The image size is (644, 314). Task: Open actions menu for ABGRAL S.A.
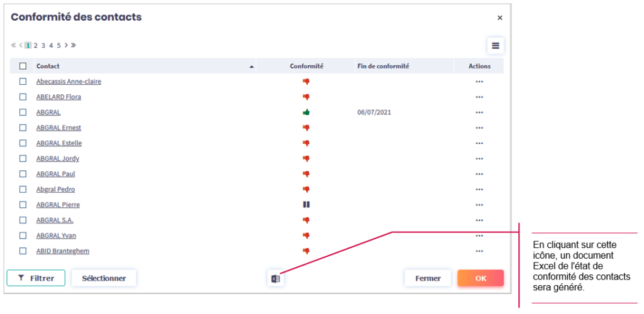pyautogui.click(x=479, y=220)
